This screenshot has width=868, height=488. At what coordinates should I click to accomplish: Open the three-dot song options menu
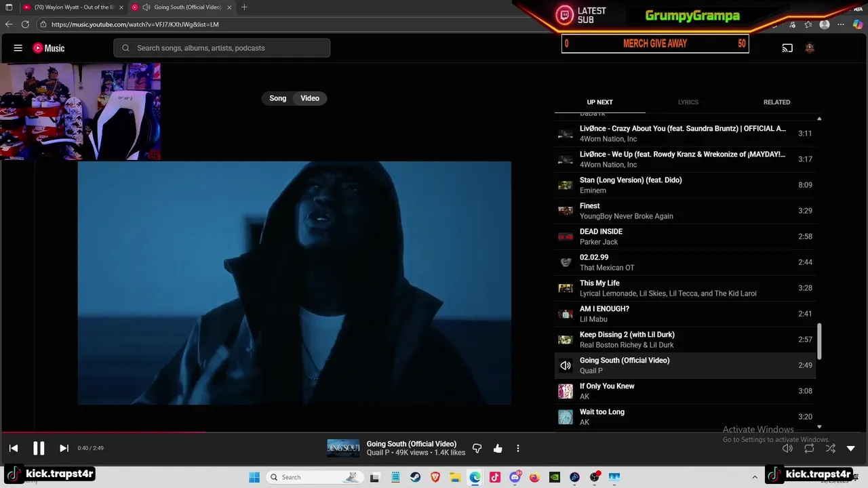click(518, 448)
